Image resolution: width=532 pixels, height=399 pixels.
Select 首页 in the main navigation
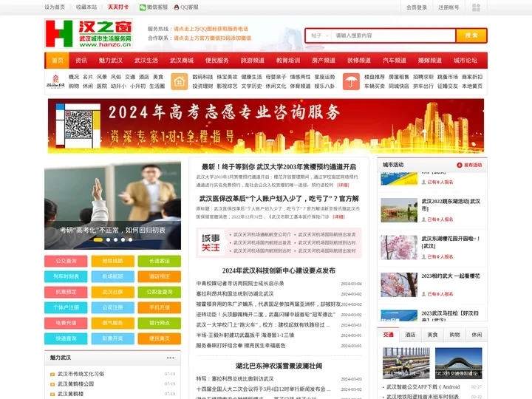click(58, 61)
